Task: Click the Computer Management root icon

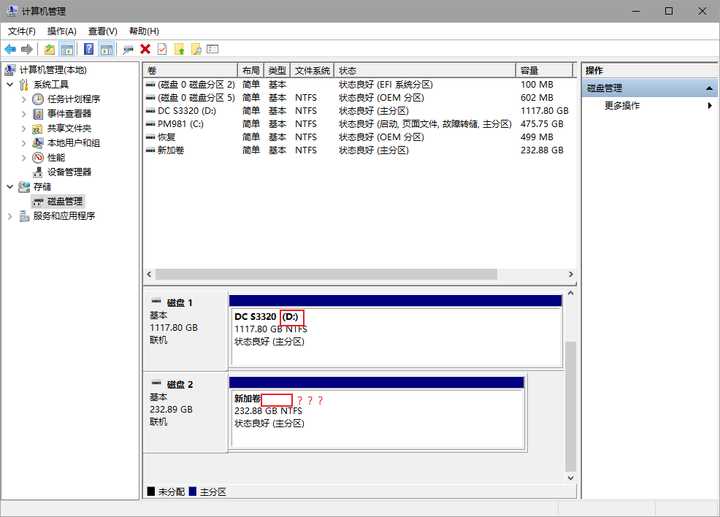Action: coord(10,70)
